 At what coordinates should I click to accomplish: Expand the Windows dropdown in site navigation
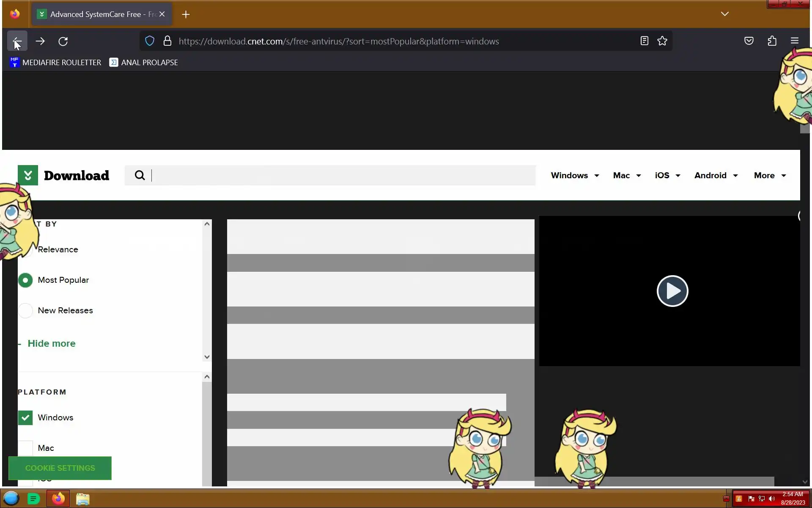click(575, 176)
